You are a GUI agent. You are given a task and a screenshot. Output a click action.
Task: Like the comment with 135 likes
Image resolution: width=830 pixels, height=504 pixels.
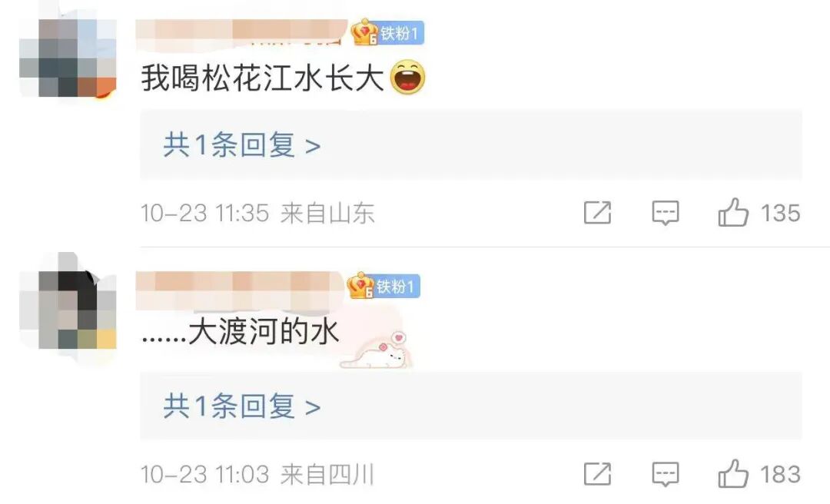point(733,212)
